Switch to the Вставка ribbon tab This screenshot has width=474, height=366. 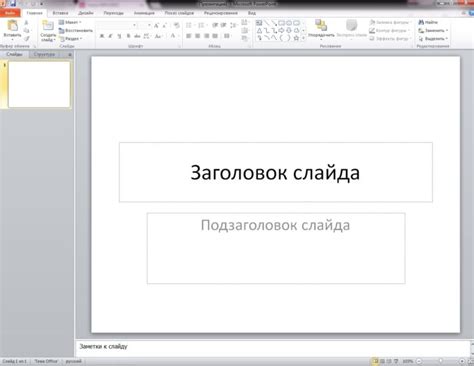point(60,13)
